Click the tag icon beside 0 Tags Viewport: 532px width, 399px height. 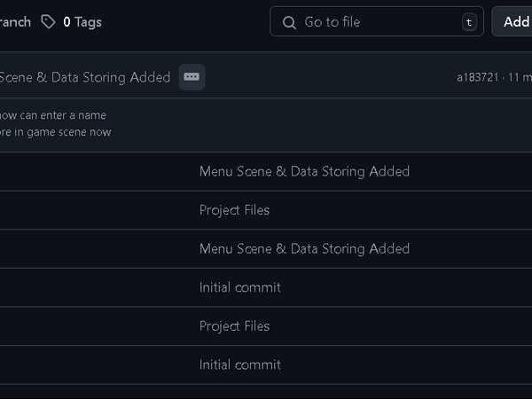[48, 22]
